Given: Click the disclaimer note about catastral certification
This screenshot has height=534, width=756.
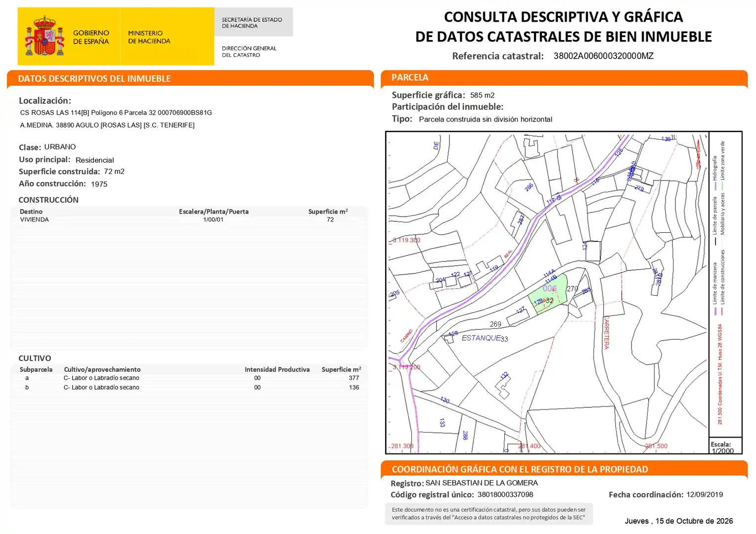Looking at the screenshot, I should [x=489, y=514].
